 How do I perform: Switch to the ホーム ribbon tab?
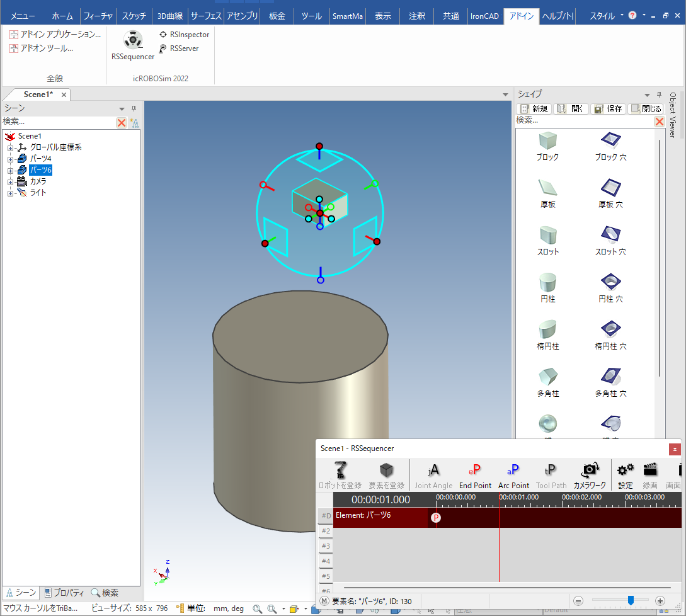[x=62, y=16]
